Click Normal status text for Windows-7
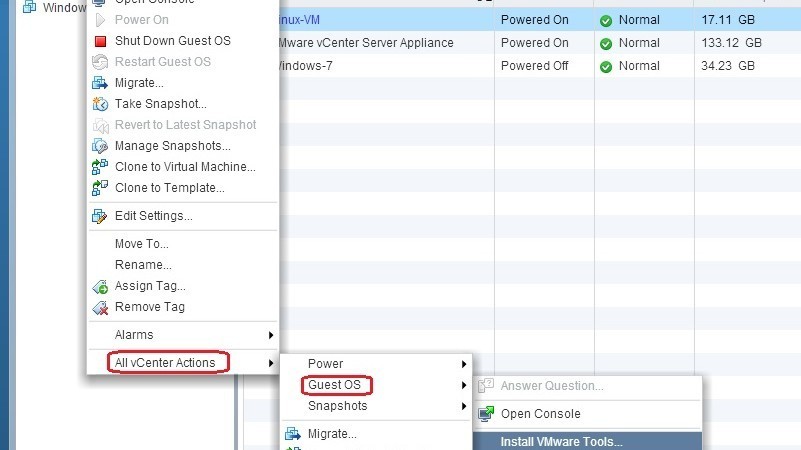 [x=639, y=66]
